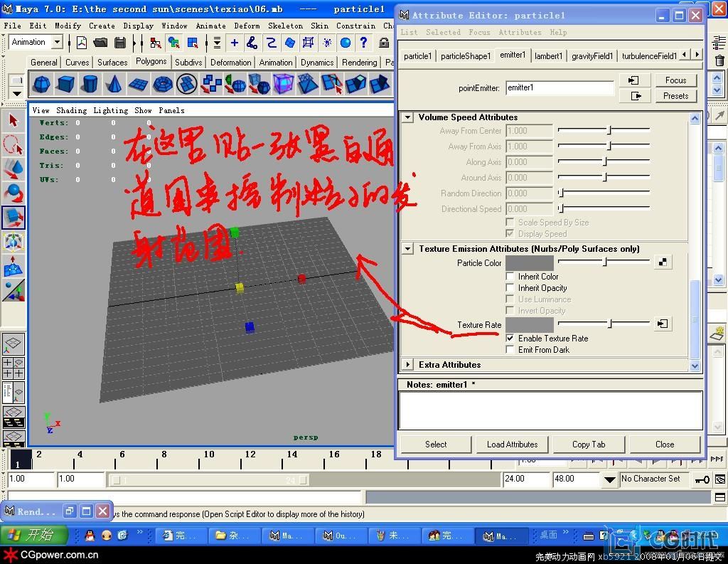Switch to the particleShape1 tab
The width and height of the screenshot is (728, 564).
(x=465, y=56)
